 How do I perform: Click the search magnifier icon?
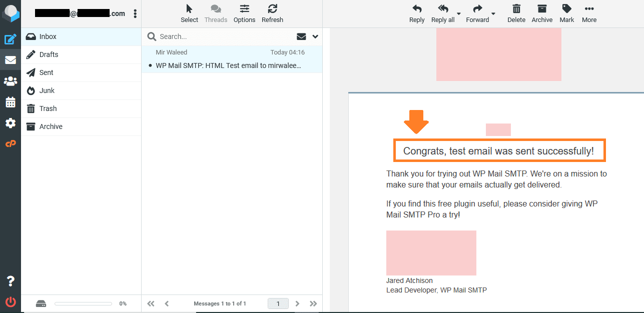tap(152, 36)
